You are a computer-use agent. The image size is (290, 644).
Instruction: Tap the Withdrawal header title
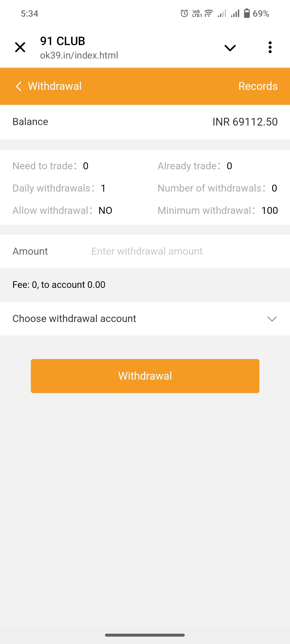(55, 86)
